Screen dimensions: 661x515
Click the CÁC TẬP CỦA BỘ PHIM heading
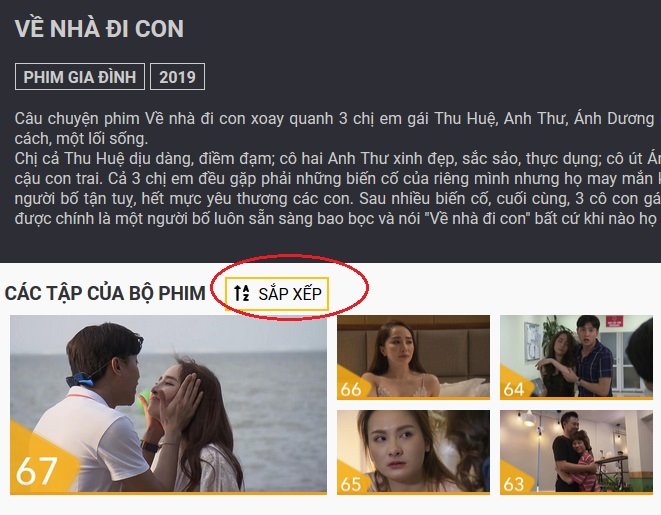click(x=105, y=294)
